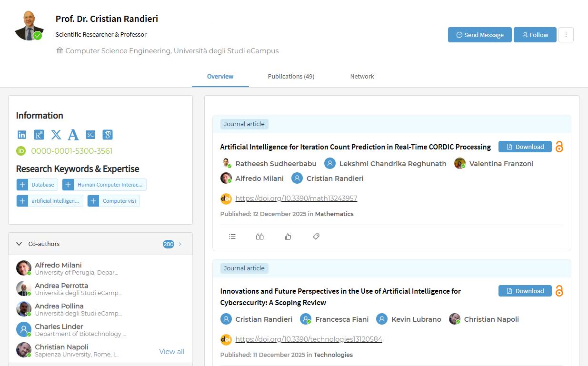588x366 pixels.
Task: Click Journal article label on CORDIC entry
Action: pos(244,124)
